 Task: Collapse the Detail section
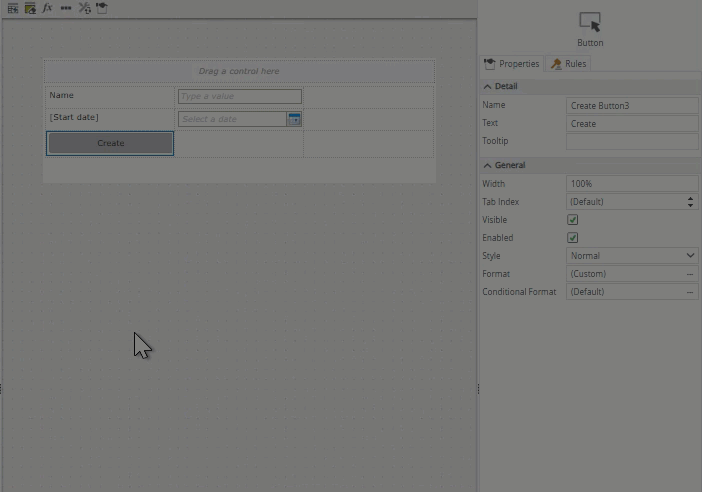[488, 87]
